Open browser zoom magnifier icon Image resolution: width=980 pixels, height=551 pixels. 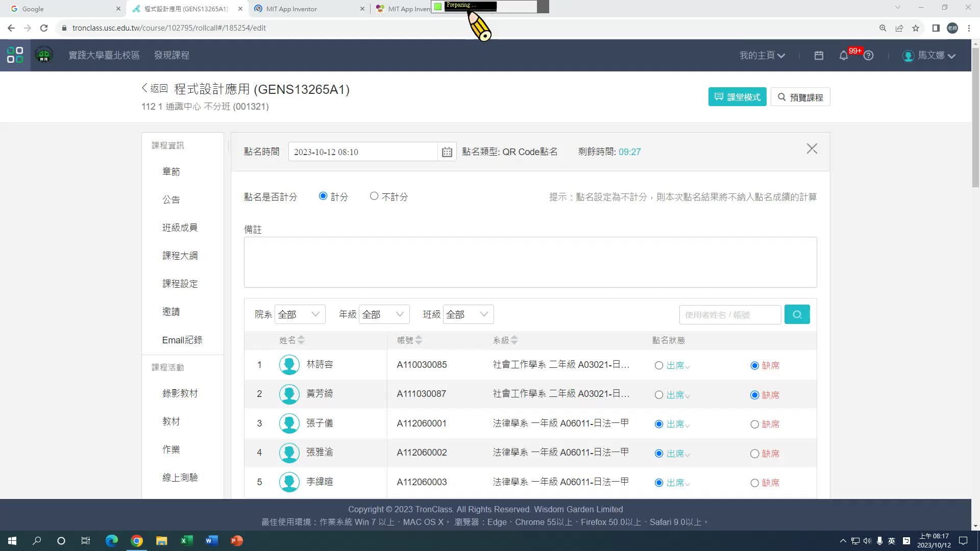pyautogui.click(x=883, y=28)
